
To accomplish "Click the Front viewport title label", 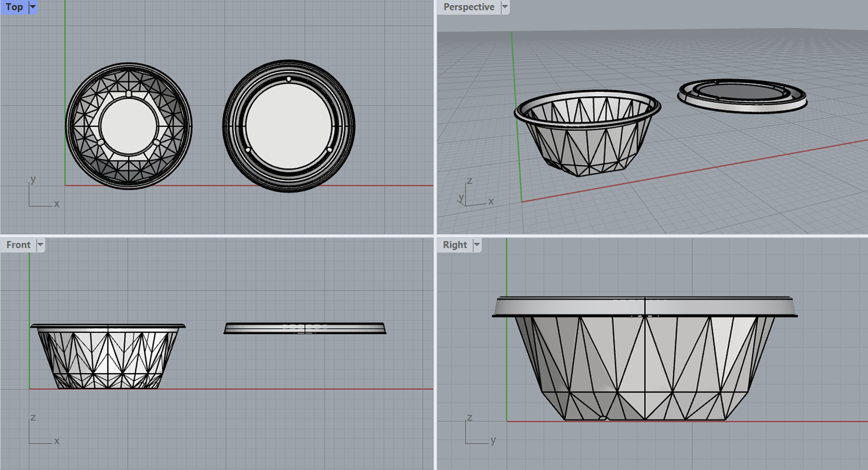I will (x=18, y=245).
